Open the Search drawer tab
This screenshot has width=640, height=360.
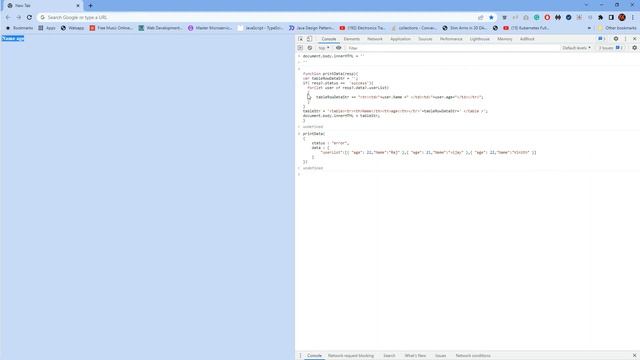(389, 356)
